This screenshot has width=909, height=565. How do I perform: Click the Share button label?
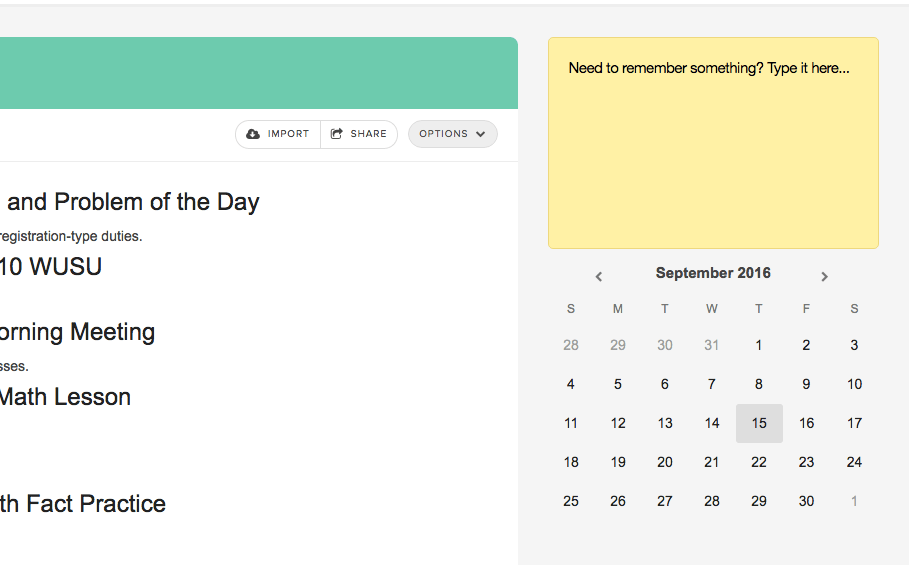[x=368, y=134]
